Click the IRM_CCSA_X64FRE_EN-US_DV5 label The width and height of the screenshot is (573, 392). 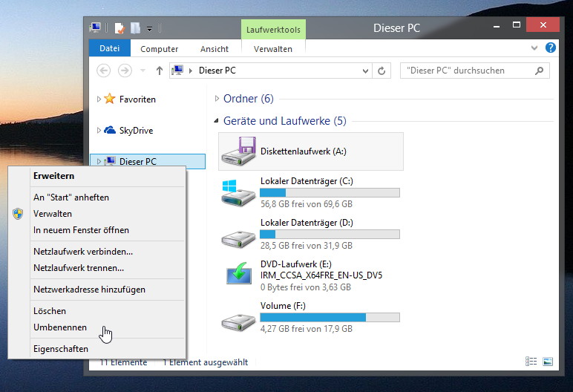[321, 275]
